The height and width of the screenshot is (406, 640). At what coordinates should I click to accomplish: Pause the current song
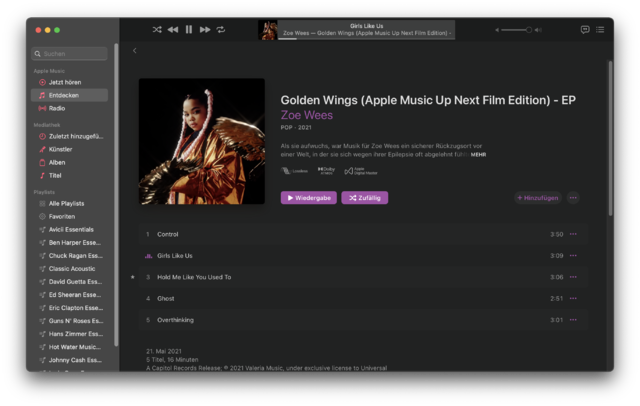pos(189,29)
